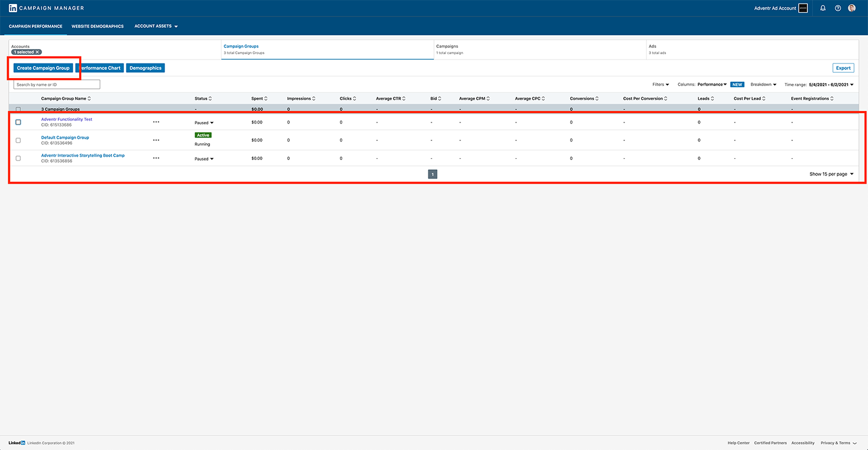Click the Adventr Ad Account logo thumbnail
This screenshot has width=868, height=450.
click(x=803, y=8)
